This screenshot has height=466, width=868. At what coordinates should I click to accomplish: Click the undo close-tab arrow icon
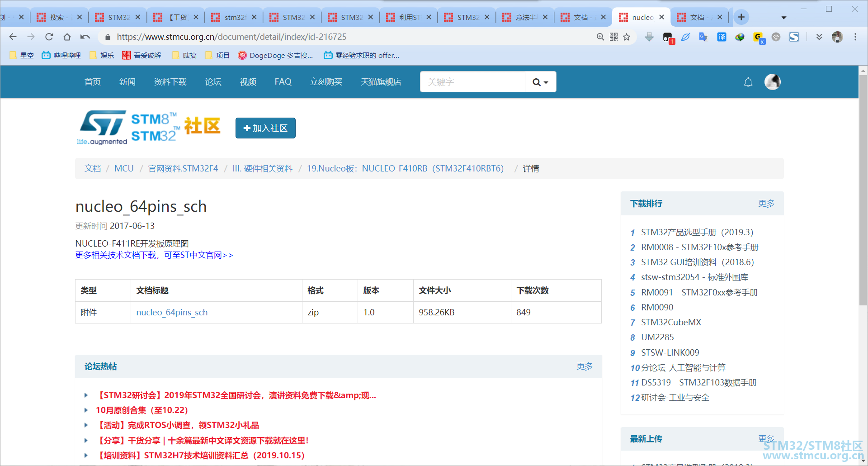coord(85,37)
